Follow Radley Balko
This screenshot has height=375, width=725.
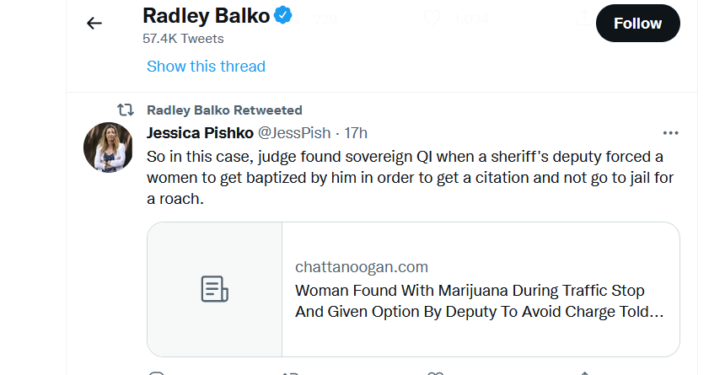[x=638, y=23]
